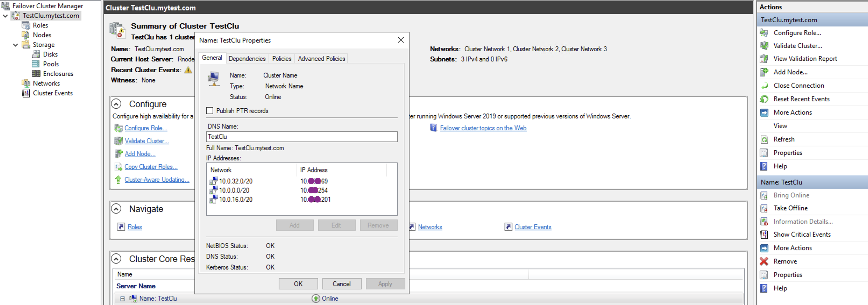Viewport: 868px width, 305px height.
Task: Click the Copy Cluster Roles link
Action: click(151, 167)
